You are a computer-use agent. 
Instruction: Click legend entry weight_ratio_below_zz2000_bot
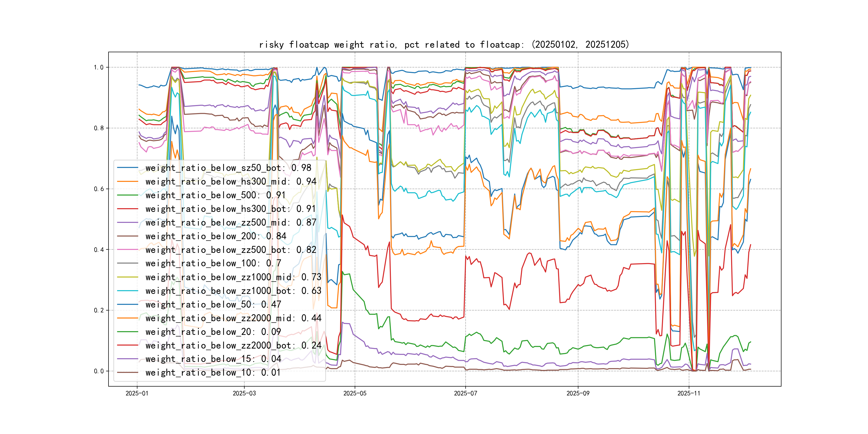233,345
